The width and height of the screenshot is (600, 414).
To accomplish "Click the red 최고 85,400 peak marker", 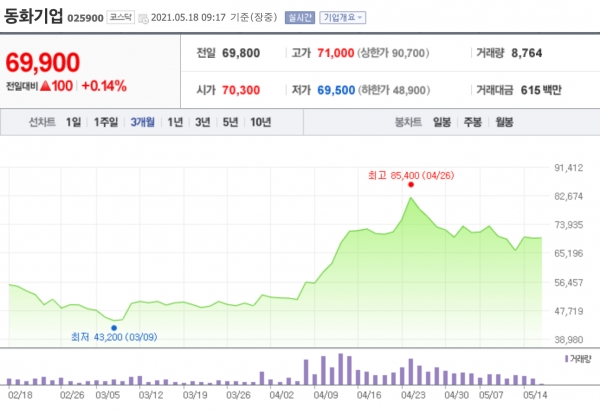I will click(411, 185).
